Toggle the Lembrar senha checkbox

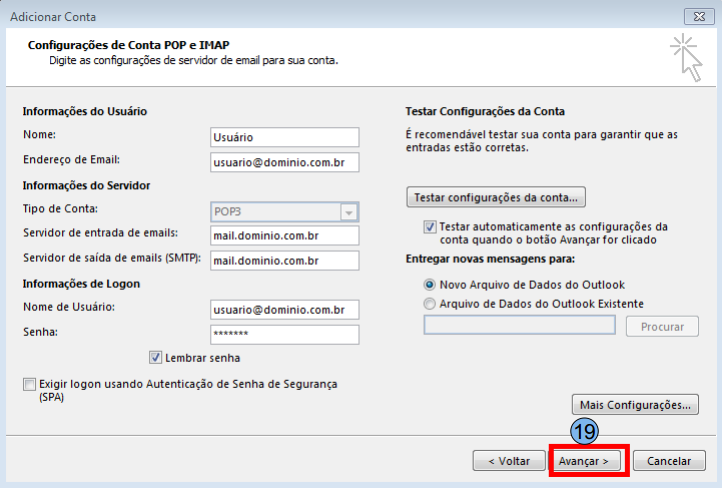coord(155,357)
